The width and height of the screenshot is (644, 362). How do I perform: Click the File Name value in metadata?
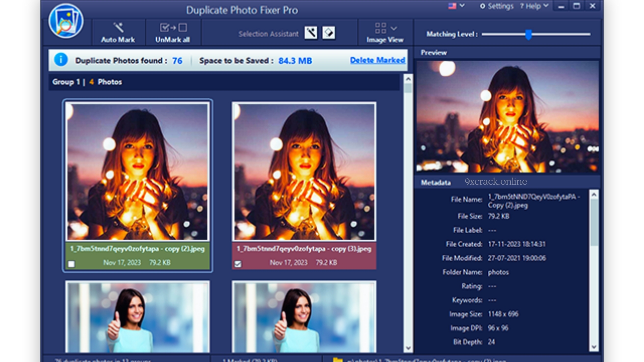click(x=534, y=201)
